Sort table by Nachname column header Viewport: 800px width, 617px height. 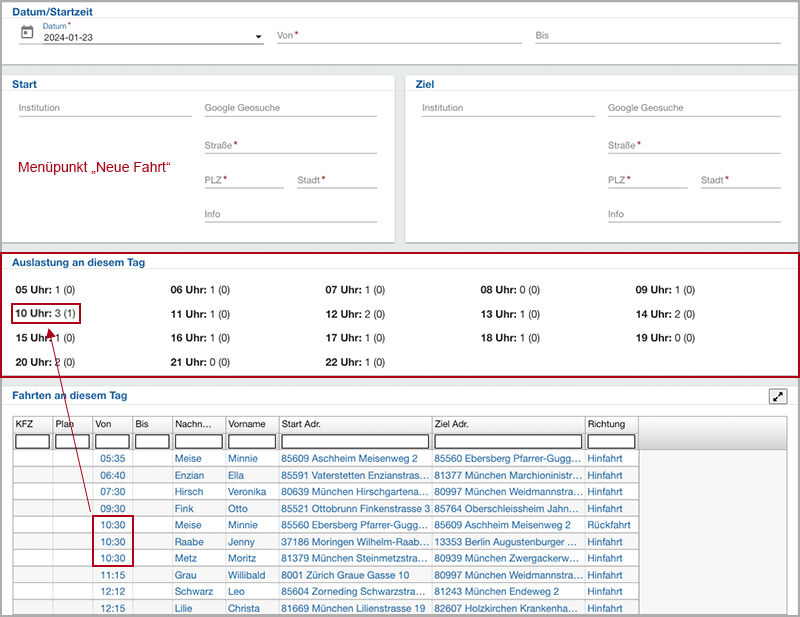(x=198, y=424)
